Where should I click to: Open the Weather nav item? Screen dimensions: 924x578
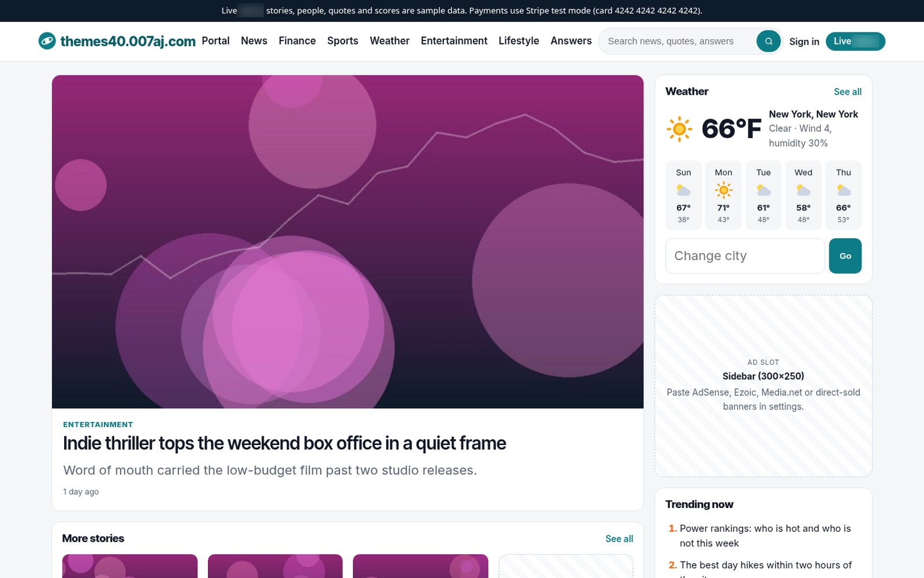click(x=390, y=41)
